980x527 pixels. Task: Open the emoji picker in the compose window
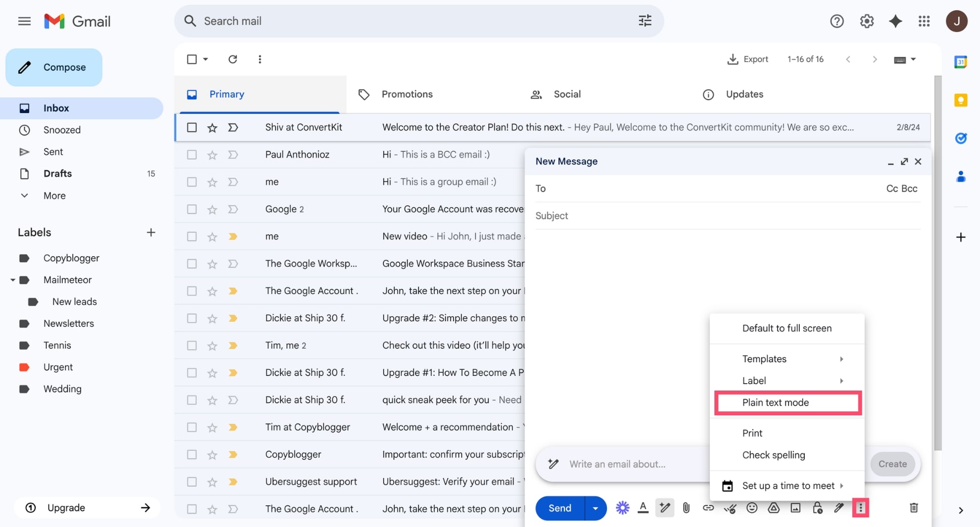tap(752, 508)
